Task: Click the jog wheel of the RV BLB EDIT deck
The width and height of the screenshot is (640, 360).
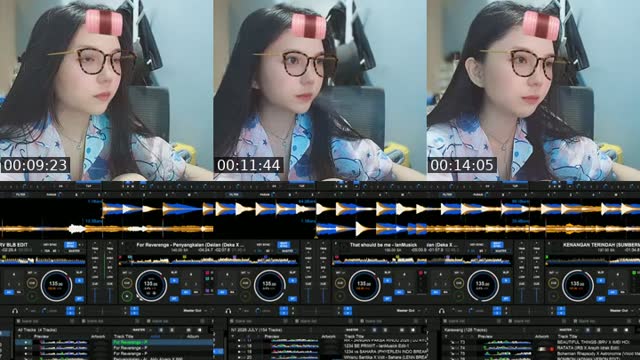Action: [56, 285]
